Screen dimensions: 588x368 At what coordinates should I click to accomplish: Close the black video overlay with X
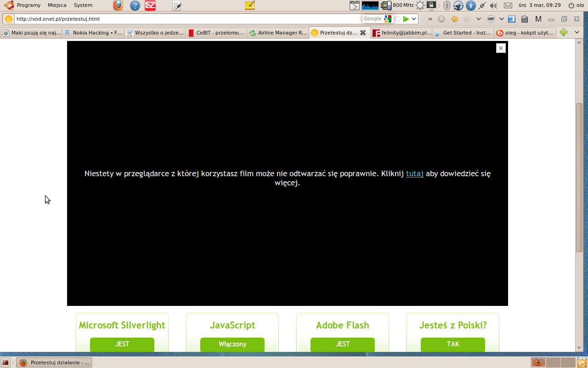coord(501,48)
